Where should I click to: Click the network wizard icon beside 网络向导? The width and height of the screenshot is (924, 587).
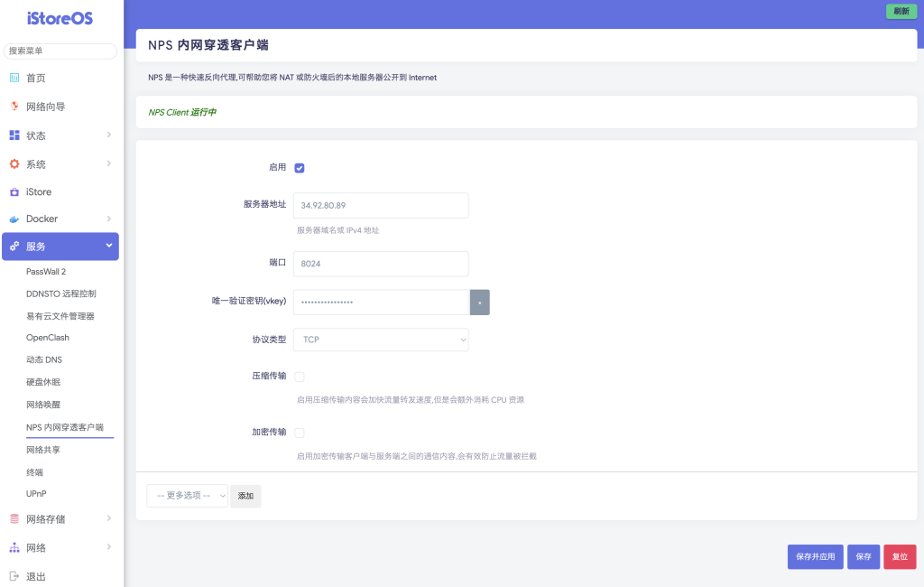14,107
